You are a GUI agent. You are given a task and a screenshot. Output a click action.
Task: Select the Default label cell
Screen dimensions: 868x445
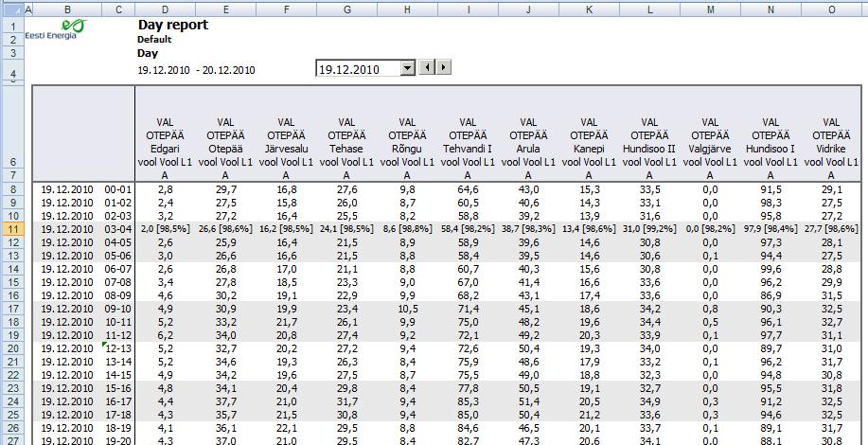[x=154, y=40]
